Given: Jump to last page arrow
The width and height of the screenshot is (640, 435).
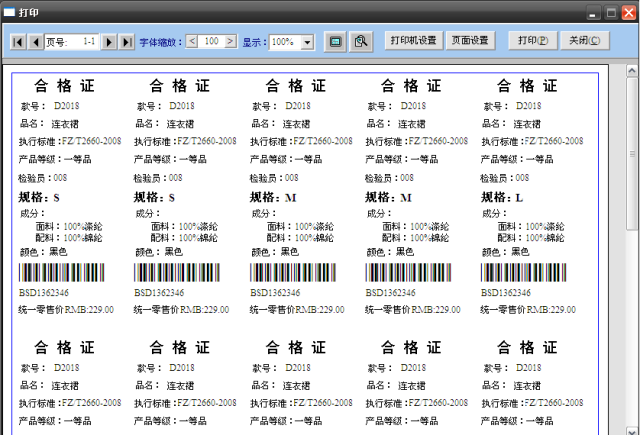Looking at the screenshot, I should click(x=127, y=42).
